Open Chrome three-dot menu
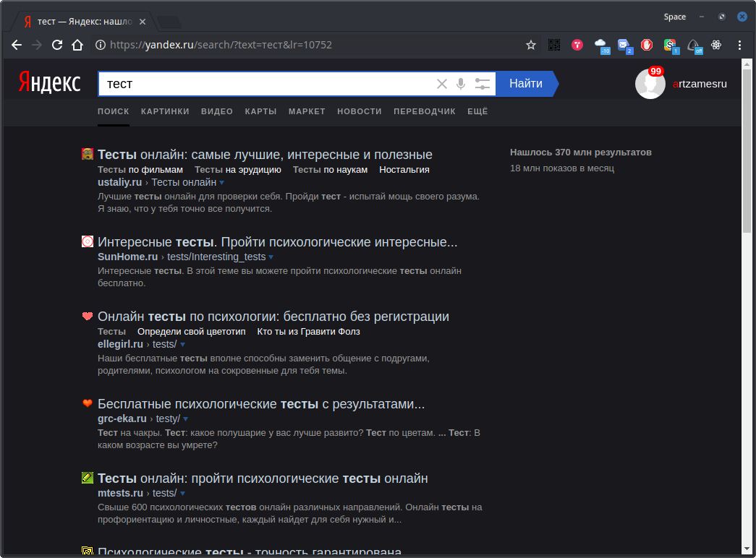The width and height of the screenshot is (756, 558). (x=739, y=45)
